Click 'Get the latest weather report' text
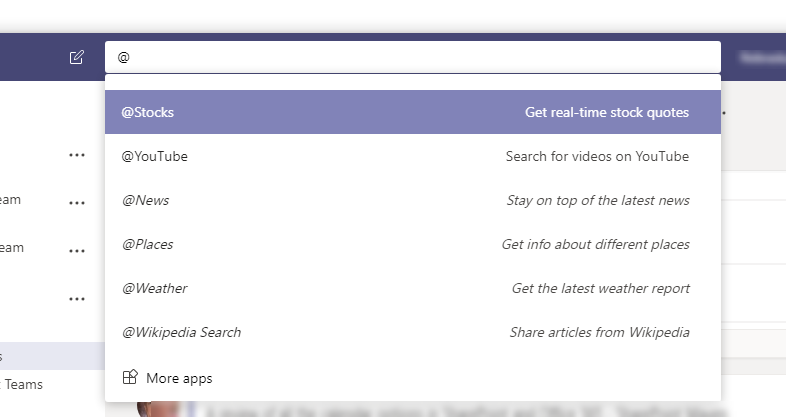Image resolution: width=786 pixels, height=417 pixels. [601, 289]
